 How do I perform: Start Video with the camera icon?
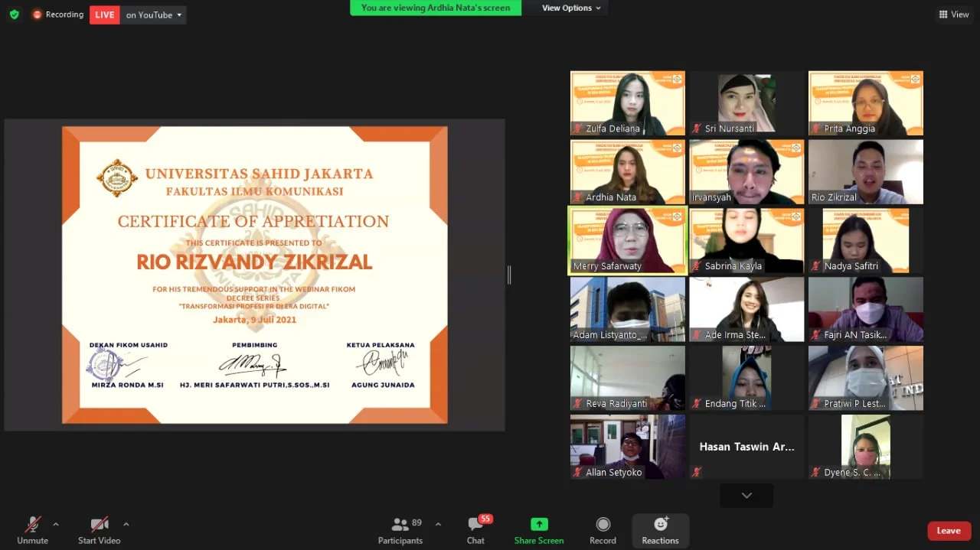click(x=100, y=530)
